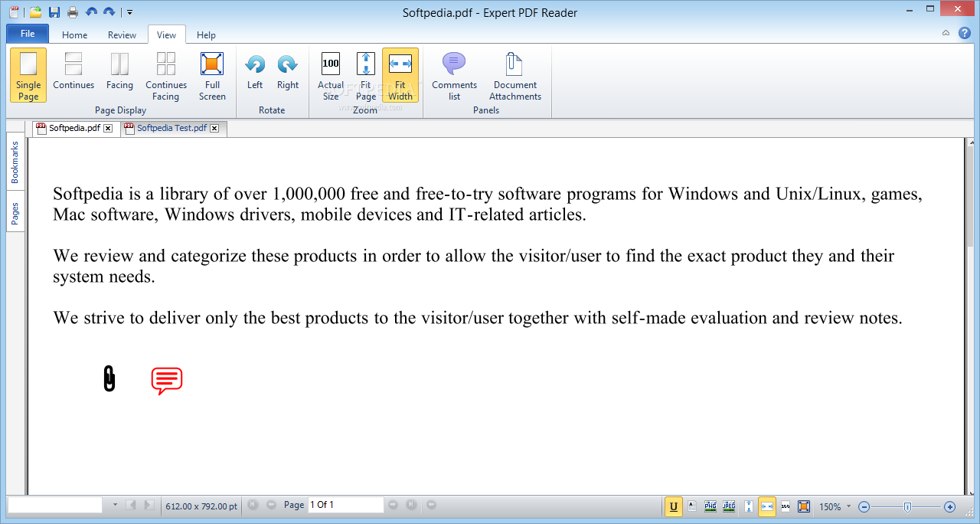The height and width of the screenshot is (524, 980).
Task: Select Single Page display mode
Action: [x=28, y=75]
